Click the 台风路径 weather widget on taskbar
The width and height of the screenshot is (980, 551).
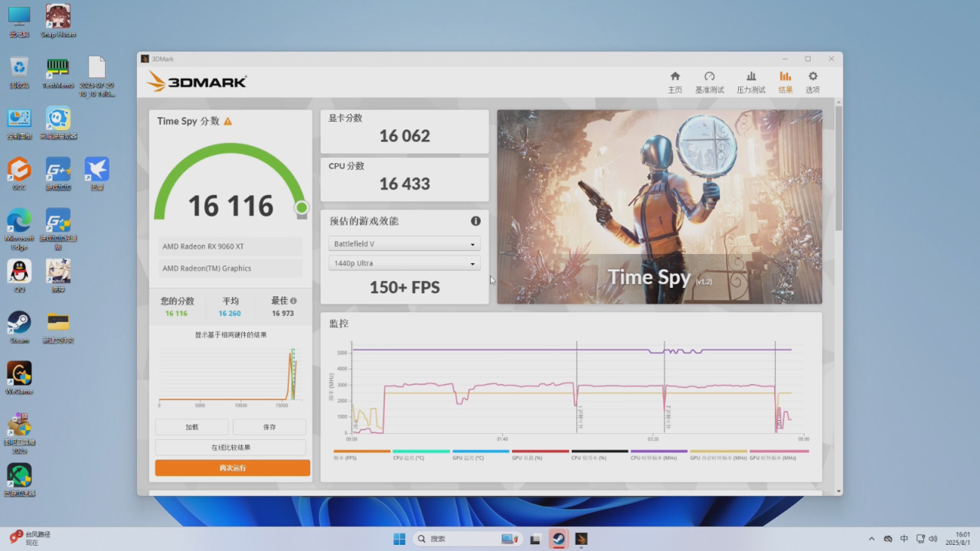[x=31, y=538]
